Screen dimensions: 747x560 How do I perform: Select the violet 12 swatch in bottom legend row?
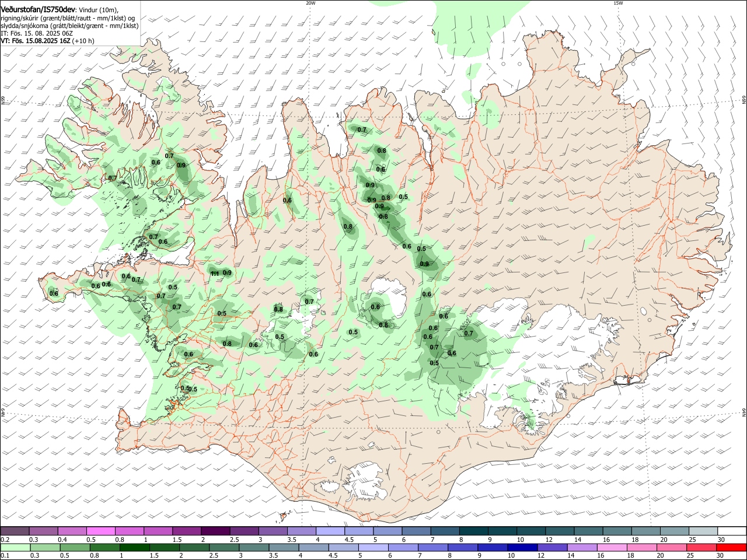552,548
